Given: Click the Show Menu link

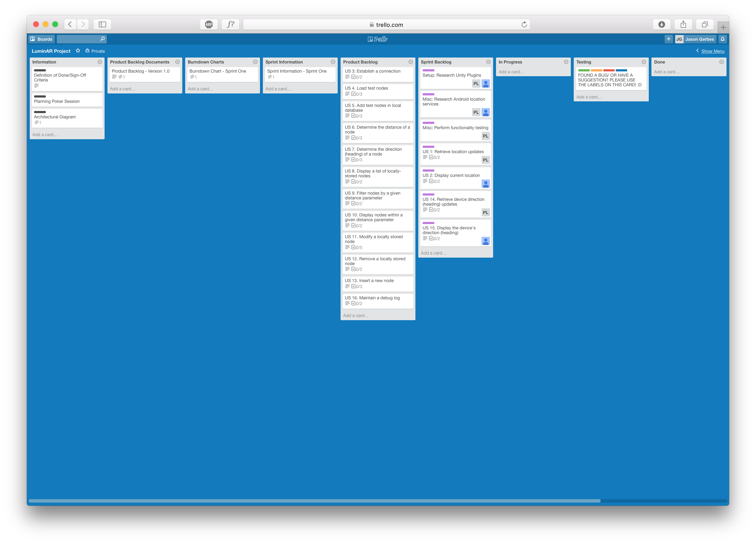Looking at the screenshot, I should tap(713, 51).
